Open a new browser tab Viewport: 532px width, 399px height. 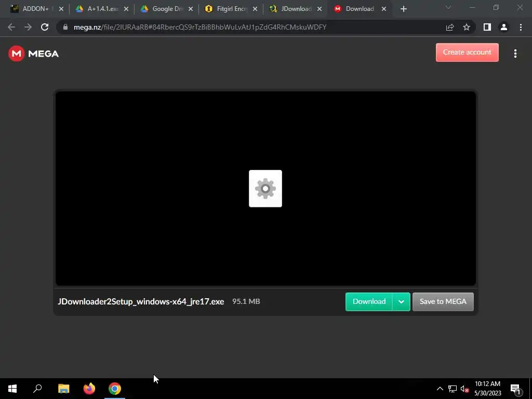pyautogui.click(x=403, y=9)
